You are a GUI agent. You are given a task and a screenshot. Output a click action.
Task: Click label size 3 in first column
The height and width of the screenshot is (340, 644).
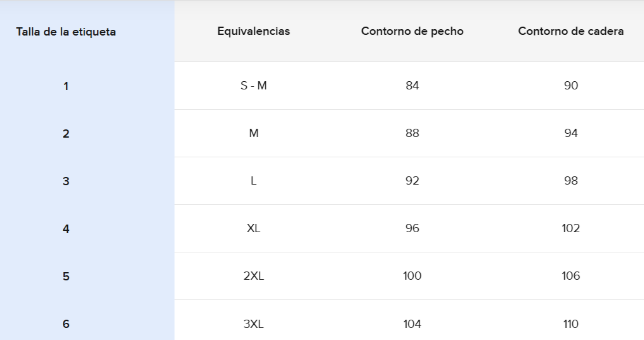click(66, 181)
